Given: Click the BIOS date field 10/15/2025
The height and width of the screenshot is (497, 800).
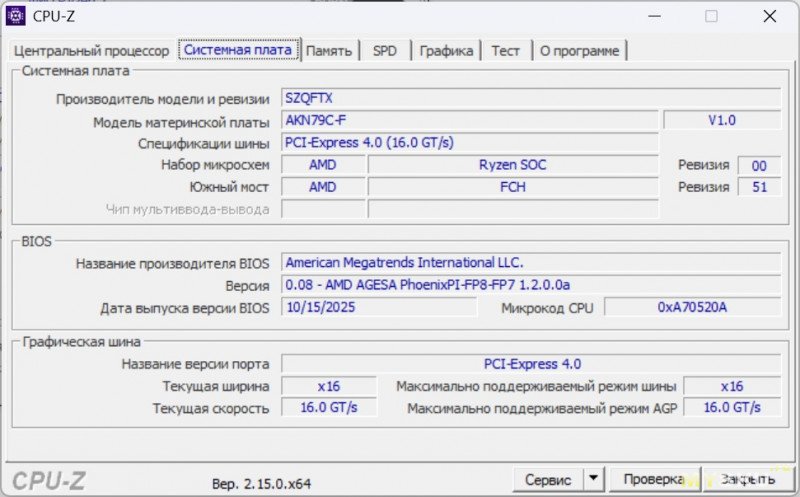Looking at the screenshot, I should pyautogui.click(x=378, y=307).
